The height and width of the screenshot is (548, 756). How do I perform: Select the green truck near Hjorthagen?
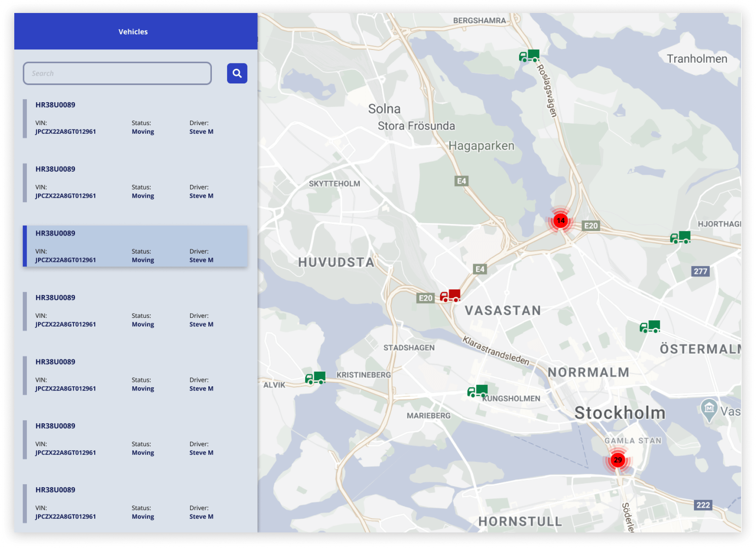pos(680,237)
